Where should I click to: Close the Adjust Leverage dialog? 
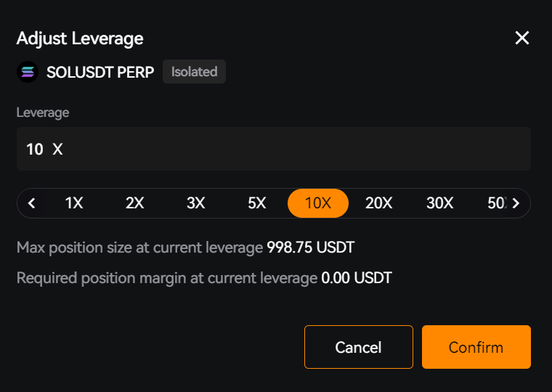click(x=521, y=38)
